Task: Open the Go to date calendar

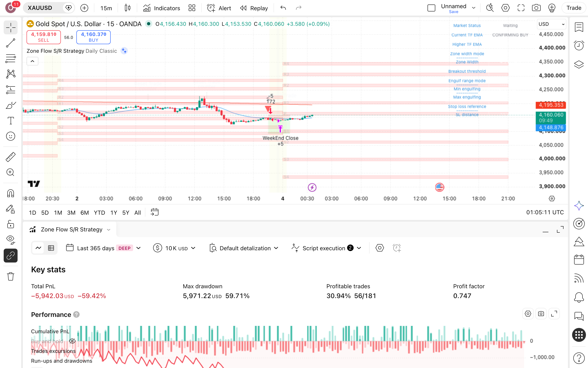Action: click(155, 212)
